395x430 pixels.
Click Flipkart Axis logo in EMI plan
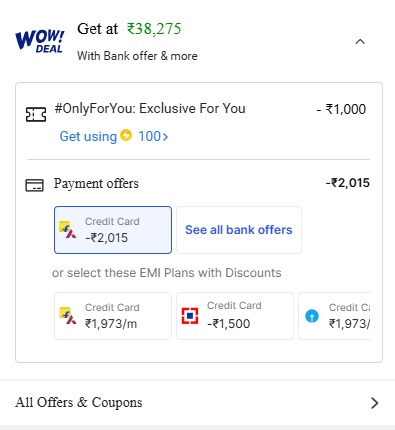point(67,316)
